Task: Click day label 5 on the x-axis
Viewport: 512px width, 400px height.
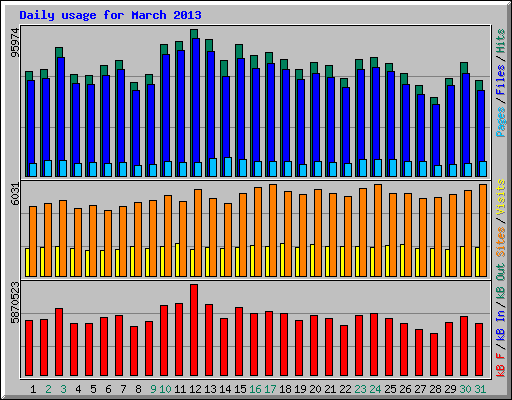Action: [x=93, y=389]
